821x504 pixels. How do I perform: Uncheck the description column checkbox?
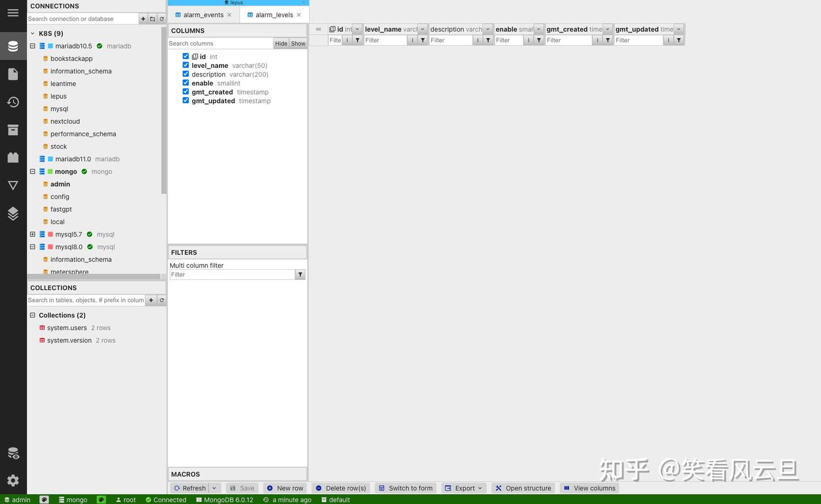(x=185, y=74)
